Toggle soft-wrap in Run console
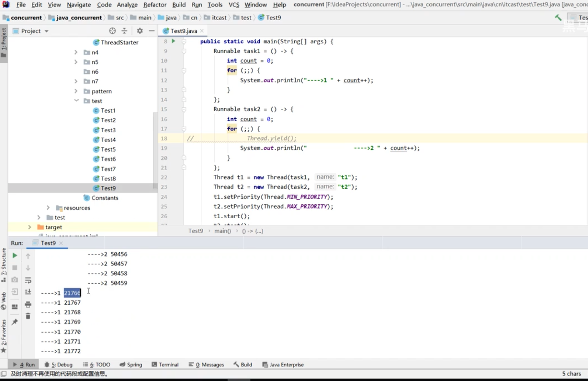 28,280
